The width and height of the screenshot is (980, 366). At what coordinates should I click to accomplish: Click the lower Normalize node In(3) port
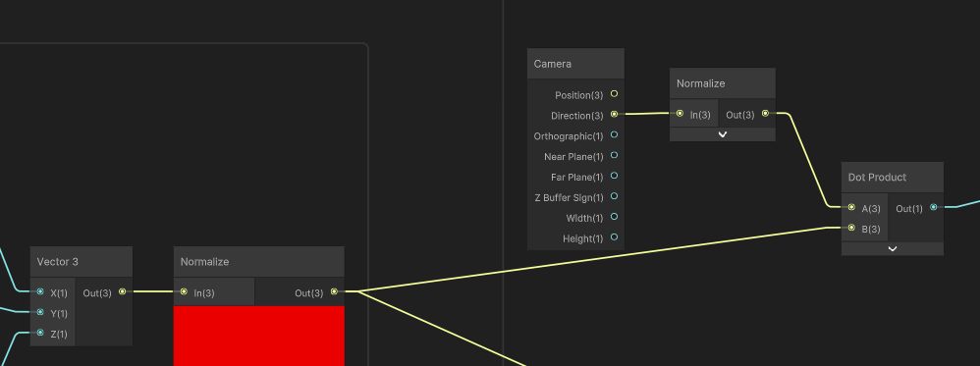click(184, 291)
